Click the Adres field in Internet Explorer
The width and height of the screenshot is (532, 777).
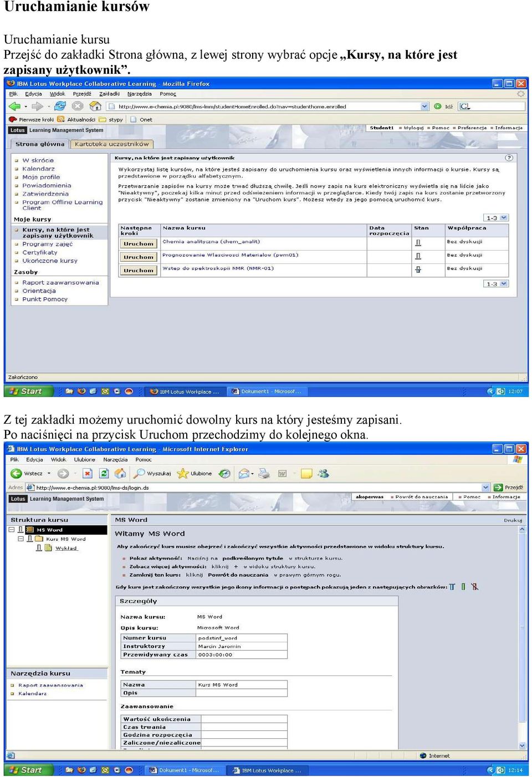[x=258, y=487]
